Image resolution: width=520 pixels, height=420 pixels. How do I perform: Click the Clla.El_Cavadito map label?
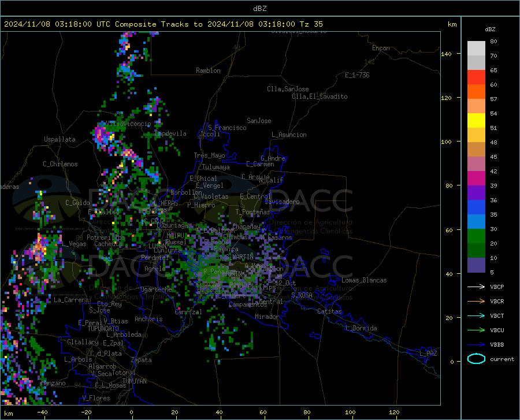pyautogui.click(x=320, y=96)
